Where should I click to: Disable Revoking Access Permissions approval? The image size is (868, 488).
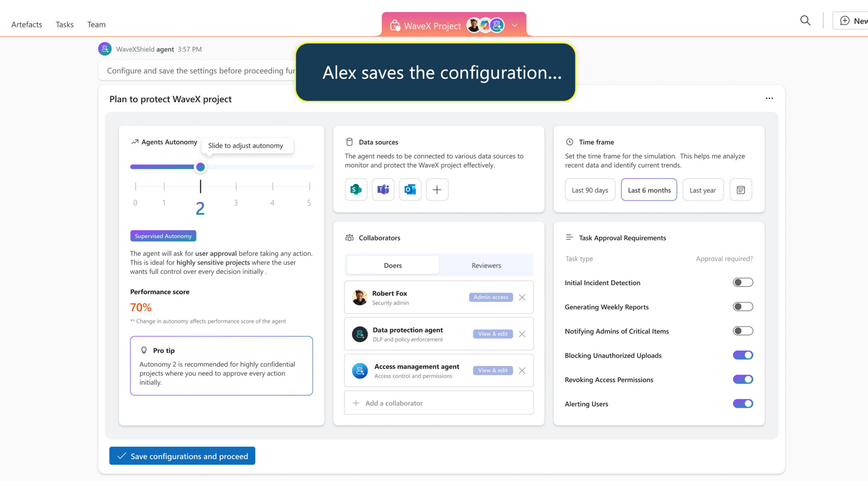743,379
